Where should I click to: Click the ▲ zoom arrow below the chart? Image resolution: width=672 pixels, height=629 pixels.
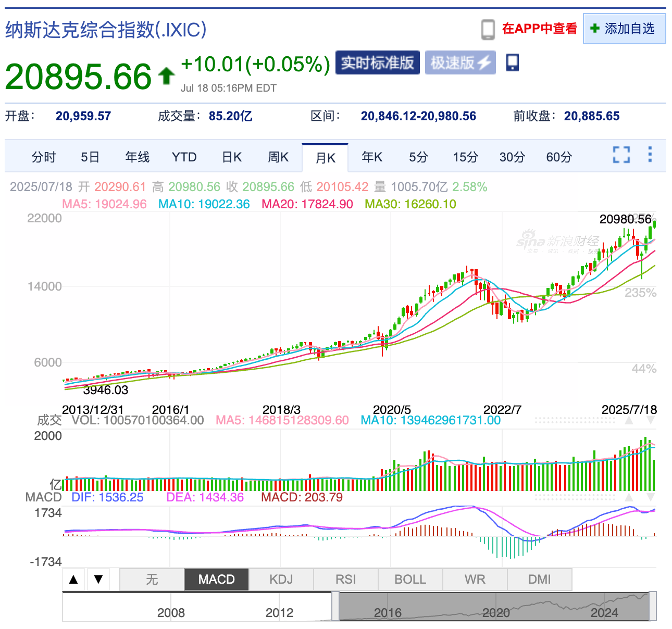pyautogui.click(x=73, y=579)
